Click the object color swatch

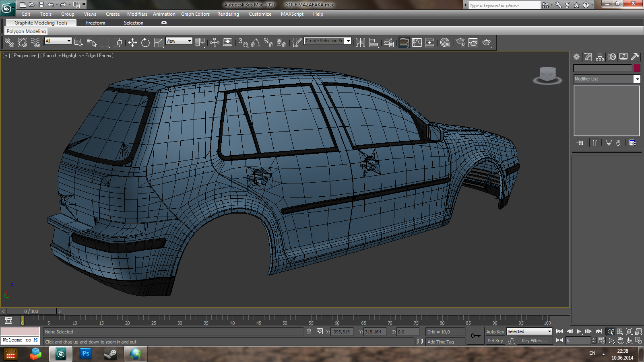637,68
